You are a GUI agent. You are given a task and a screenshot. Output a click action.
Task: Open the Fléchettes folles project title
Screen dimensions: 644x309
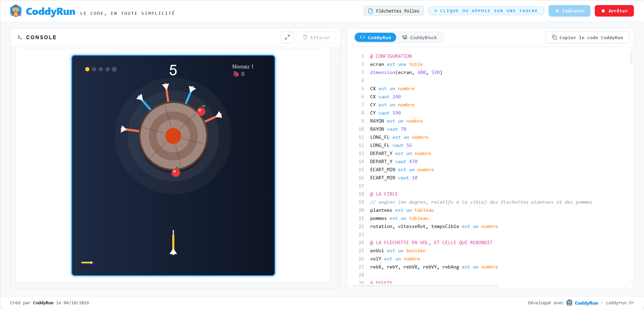393,11
